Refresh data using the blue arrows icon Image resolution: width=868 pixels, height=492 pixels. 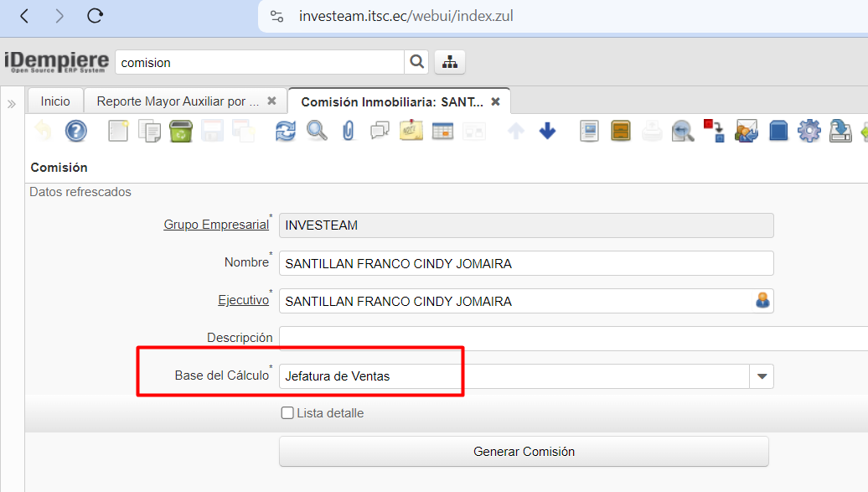coord(286,131)
